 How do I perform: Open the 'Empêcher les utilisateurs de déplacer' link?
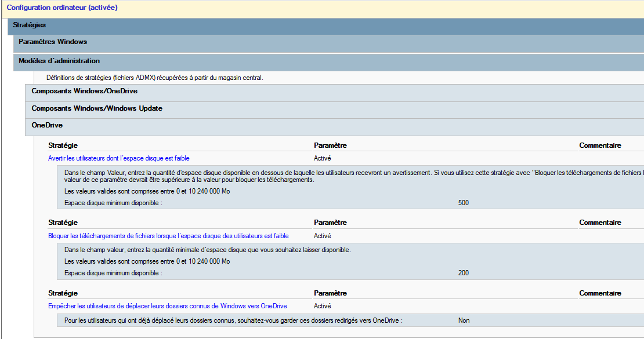pos(167,306)
